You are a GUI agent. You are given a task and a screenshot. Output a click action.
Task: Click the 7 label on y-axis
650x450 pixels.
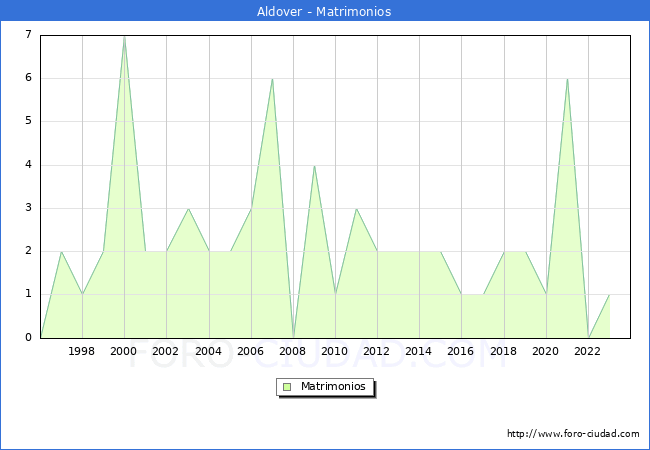click(x=28, y=35)
